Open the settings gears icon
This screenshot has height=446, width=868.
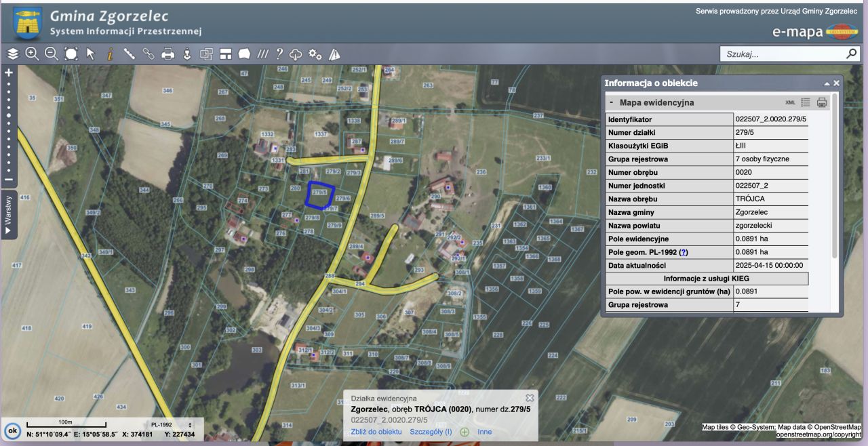tap(315, 54)
